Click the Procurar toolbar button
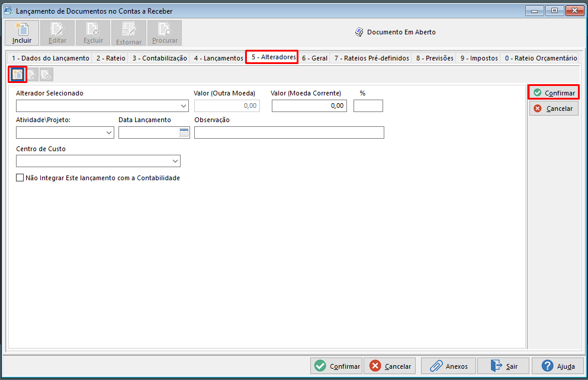The image size is (588, 380). [x=165, y=33]
